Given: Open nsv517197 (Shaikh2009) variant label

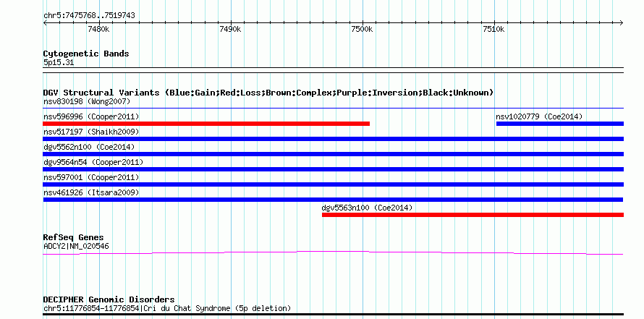Looking at the screenshot, I should pos(91,132).
